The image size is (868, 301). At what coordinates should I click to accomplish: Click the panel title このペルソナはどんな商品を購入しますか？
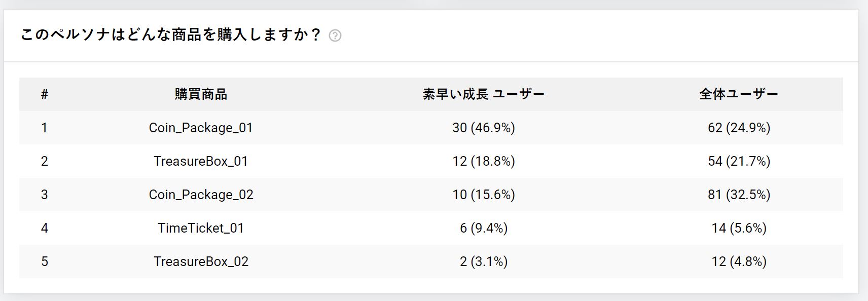coord(171,34)
